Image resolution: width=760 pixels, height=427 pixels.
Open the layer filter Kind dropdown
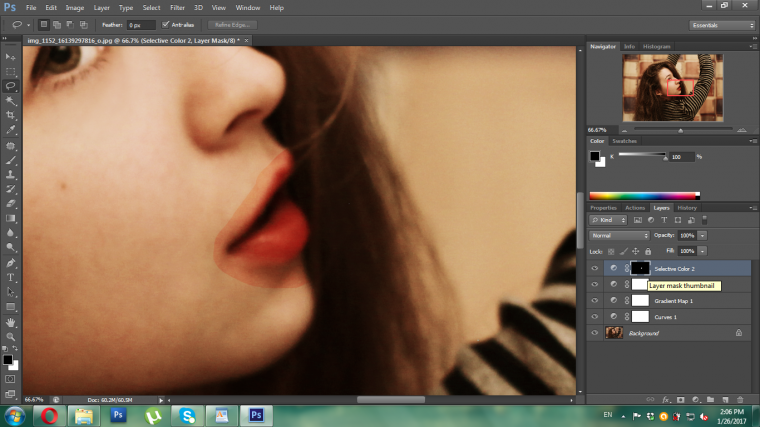(608, 220)
